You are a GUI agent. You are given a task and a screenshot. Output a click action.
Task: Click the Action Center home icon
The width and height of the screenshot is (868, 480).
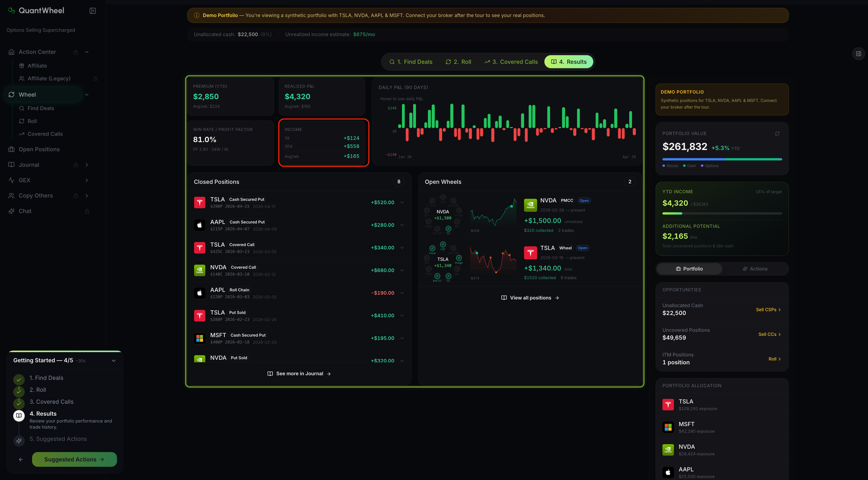click(11, 52)
